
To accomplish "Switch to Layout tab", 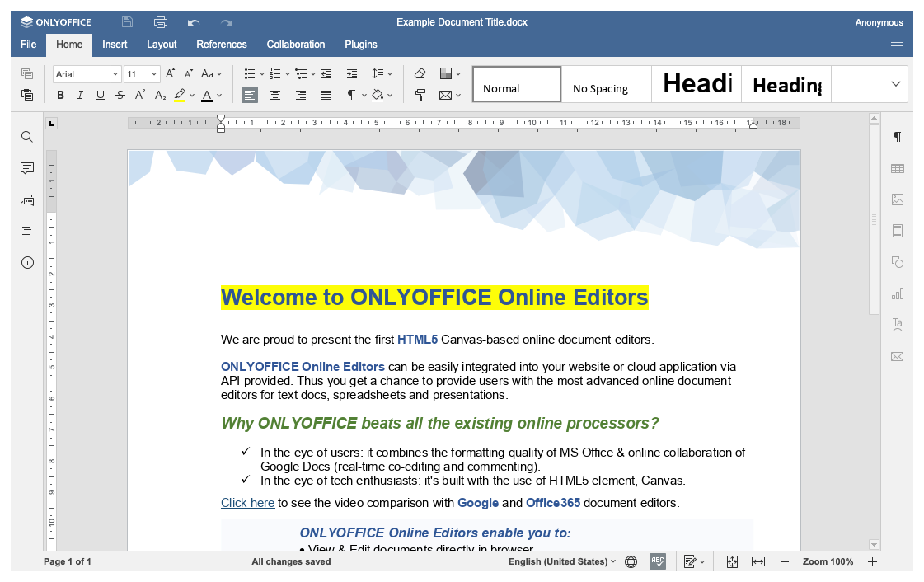I will (x=162, y=45).
